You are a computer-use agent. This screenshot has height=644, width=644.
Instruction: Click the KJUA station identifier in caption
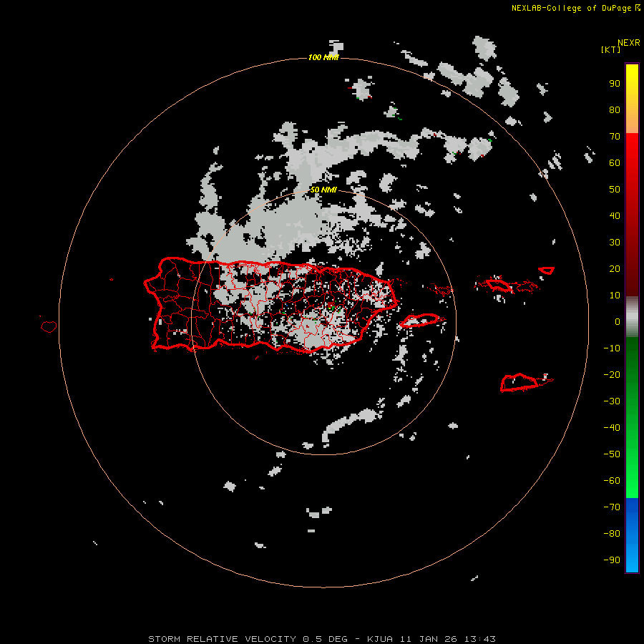click(x=380, y=639)
